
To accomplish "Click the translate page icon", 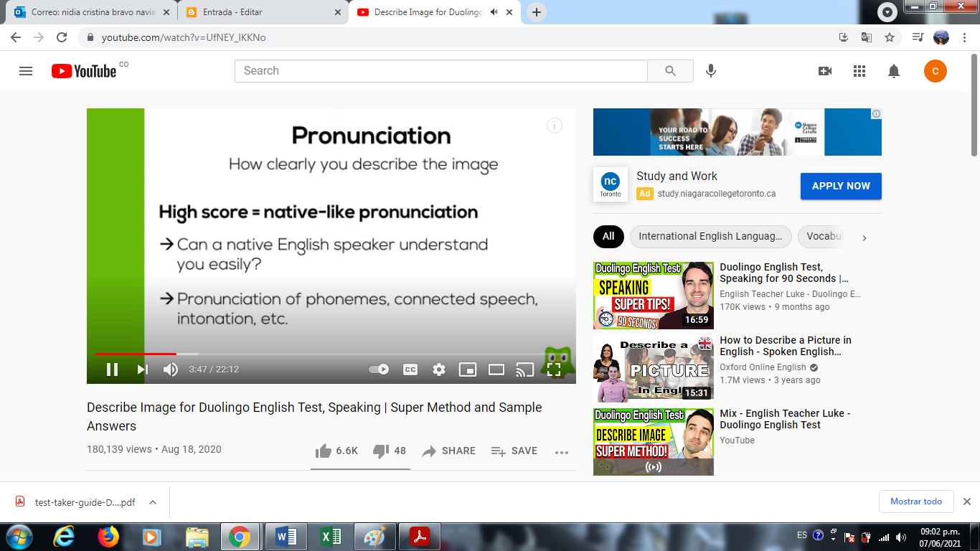I will point(867,37).
